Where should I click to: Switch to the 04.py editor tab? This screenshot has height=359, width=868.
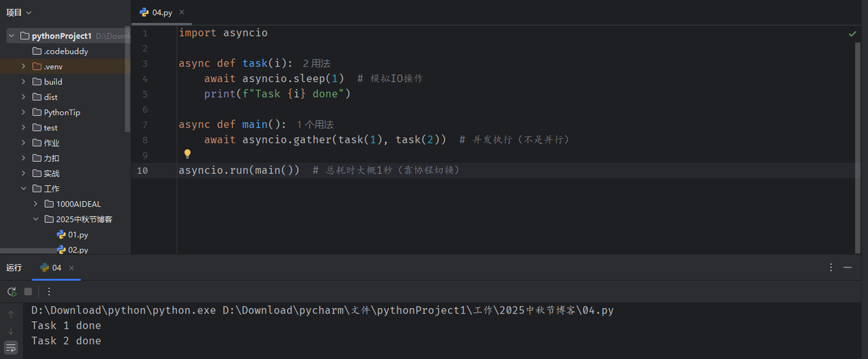tap(161, 12)
